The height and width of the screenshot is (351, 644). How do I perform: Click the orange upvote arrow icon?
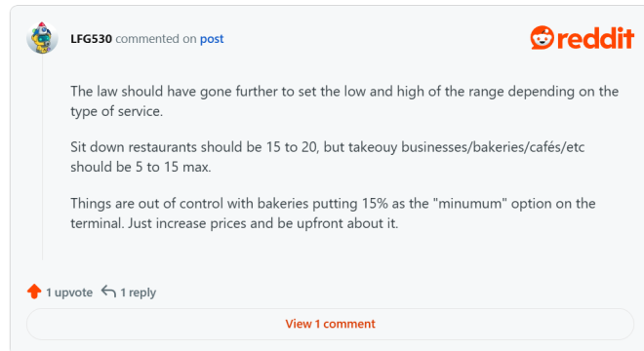(34, 292)
